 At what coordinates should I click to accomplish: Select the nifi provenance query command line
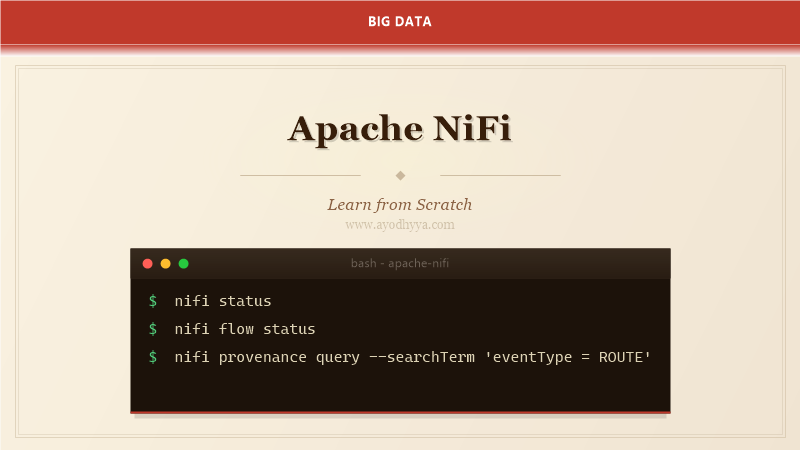click(x=413, y=357)
